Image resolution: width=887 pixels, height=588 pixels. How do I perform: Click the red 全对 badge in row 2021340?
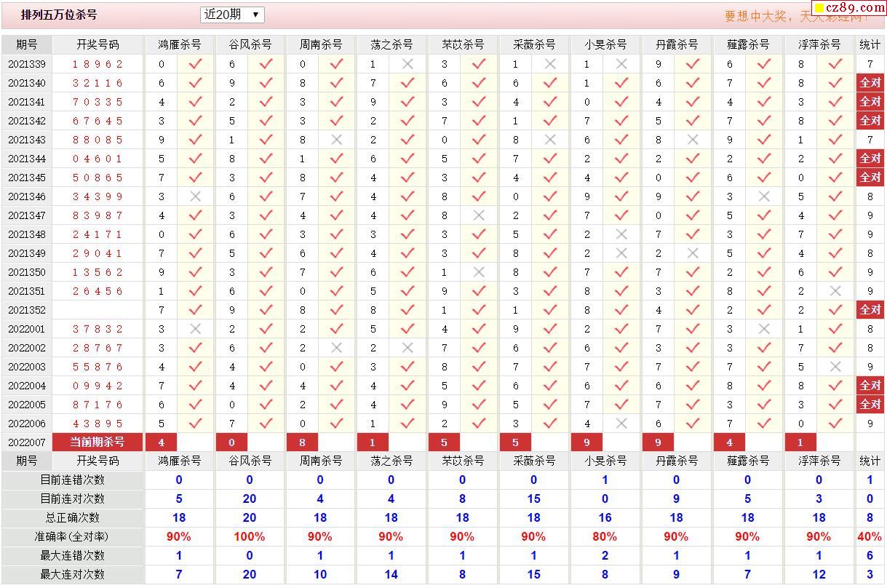(x=870, y=83)
